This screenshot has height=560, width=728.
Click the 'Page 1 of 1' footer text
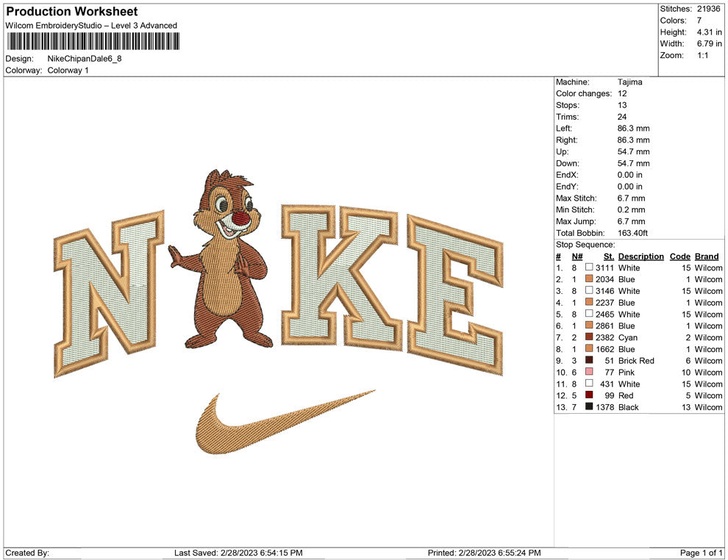701,553
